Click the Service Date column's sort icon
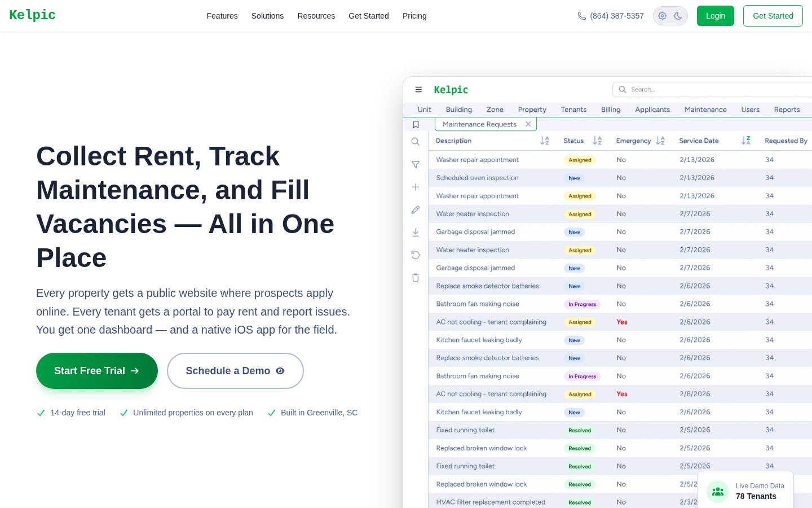This screenshot has width=812, height=508. tap(745, 141)
